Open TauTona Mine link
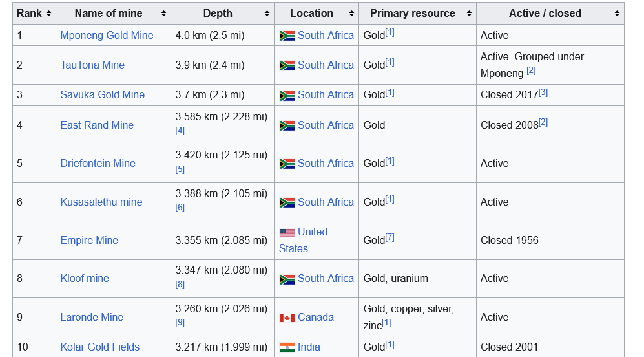The height and width of the screenshot is (357, 644). click(92, 65)
